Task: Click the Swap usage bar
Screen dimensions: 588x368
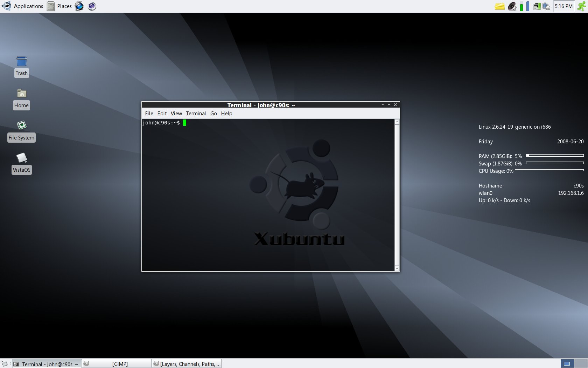Action: pos(555,163)
